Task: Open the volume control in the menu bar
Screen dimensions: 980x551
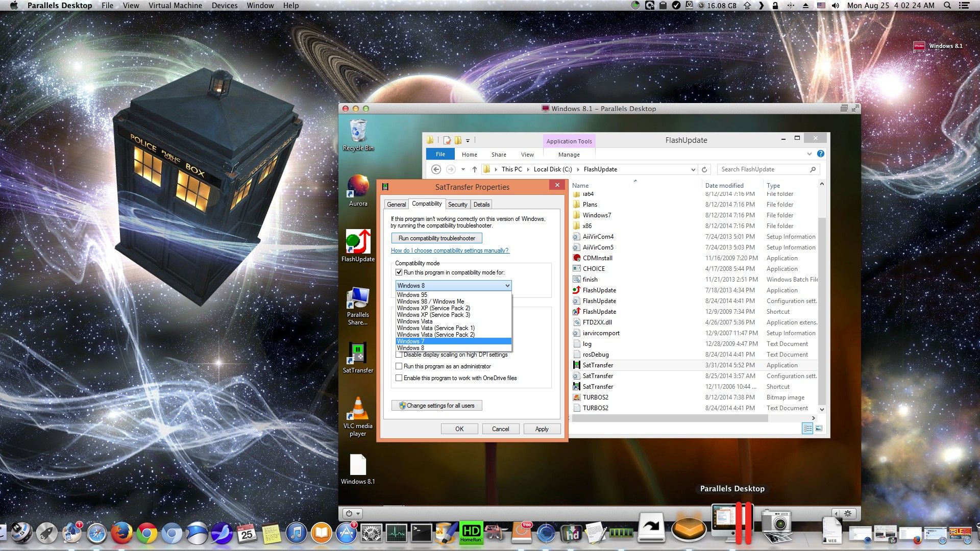Action: pyautogui.click(x=836, y=6)
